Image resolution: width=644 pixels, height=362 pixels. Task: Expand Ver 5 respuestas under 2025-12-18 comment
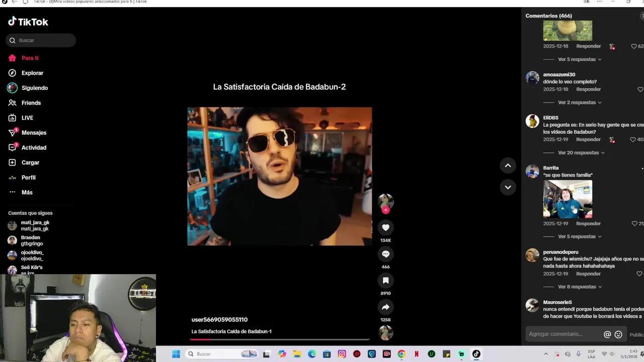(x=580, y=59)
